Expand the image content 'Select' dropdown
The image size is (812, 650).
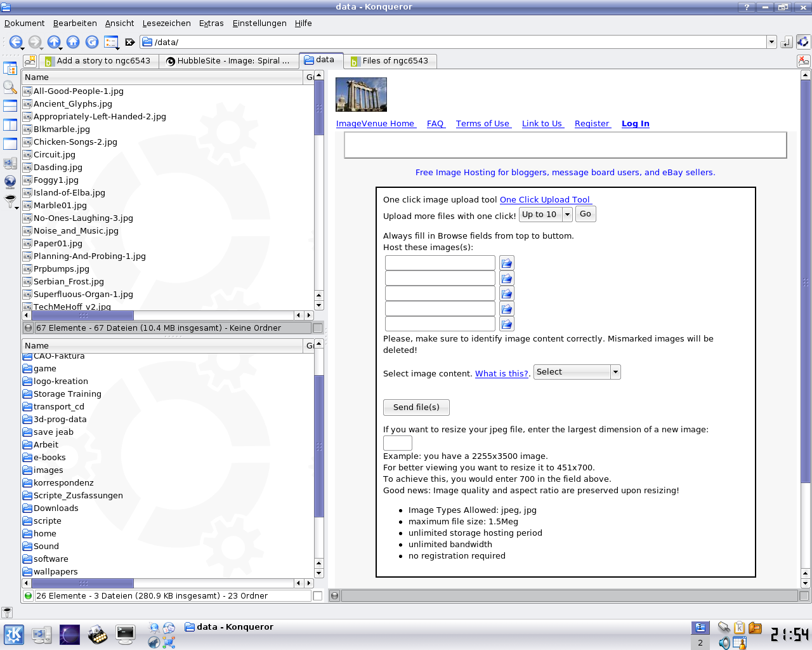[577, 372]
